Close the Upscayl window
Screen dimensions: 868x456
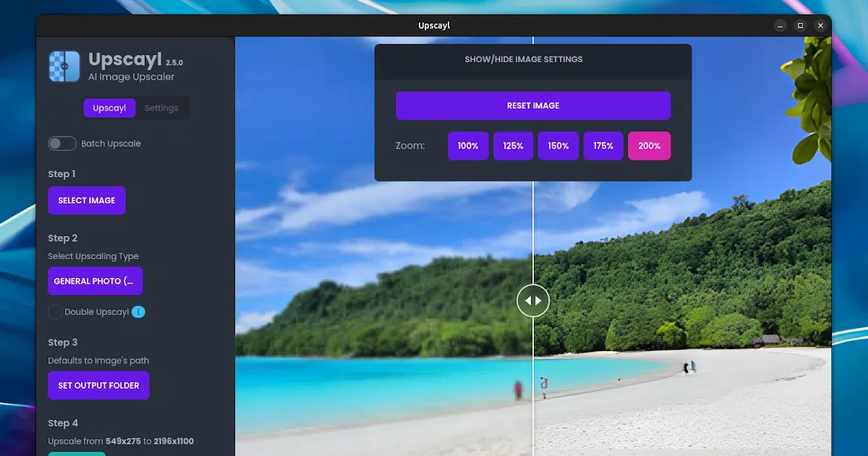820,25
